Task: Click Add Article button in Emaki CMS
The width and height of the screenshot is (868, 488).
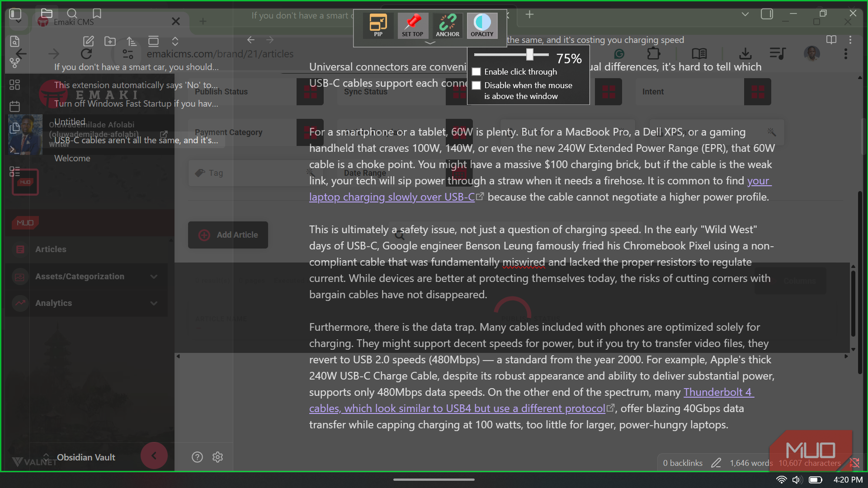Action: coord(228,235)
